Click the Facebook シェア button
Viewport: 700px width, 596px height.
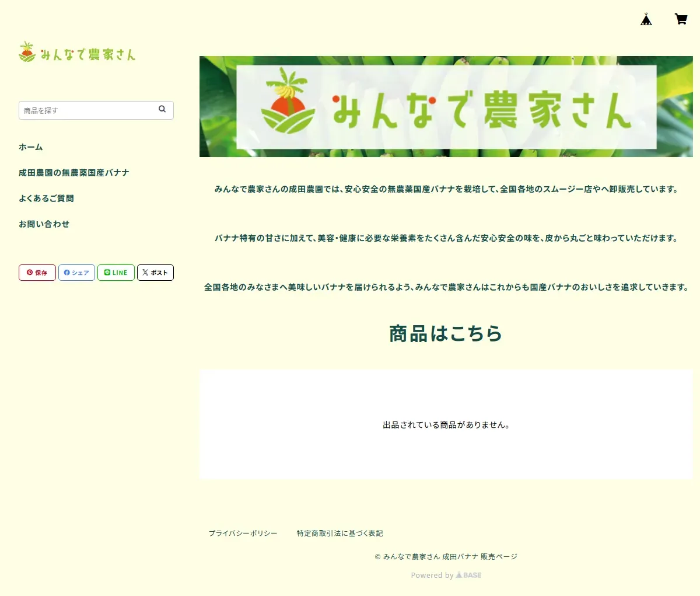(76, 273)
